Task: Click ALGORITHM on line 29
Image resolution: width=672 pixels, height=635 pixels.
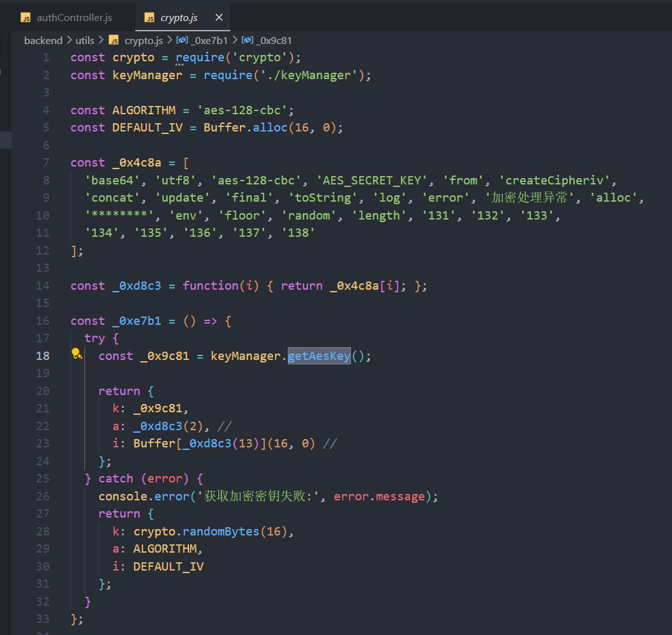Action: click(165, 549)
